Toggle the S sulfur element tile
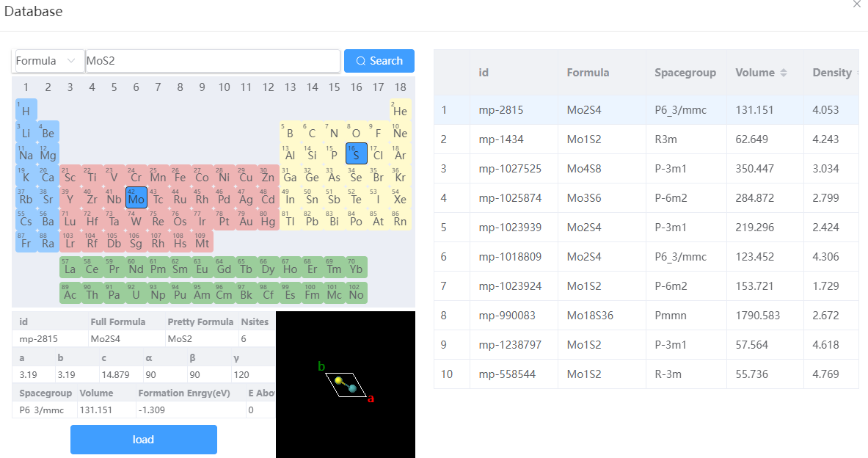The height and width of the screenshot is (458, 868). [x=356, y=154]
